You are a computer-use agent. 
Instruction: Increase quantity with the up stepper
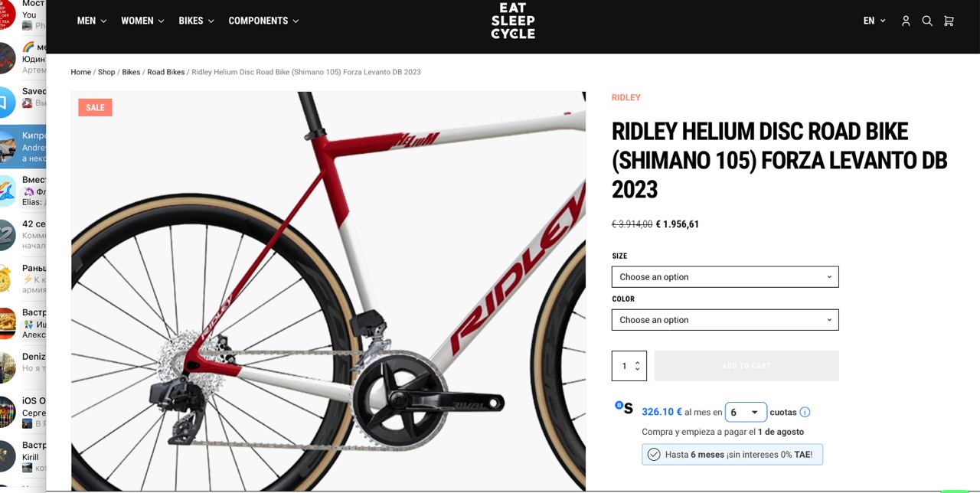637,361
